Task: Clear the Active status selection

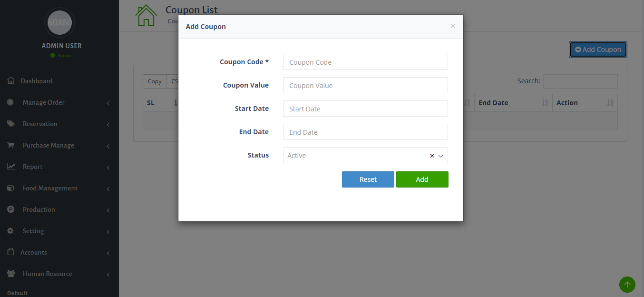Action: coord(432,156)
